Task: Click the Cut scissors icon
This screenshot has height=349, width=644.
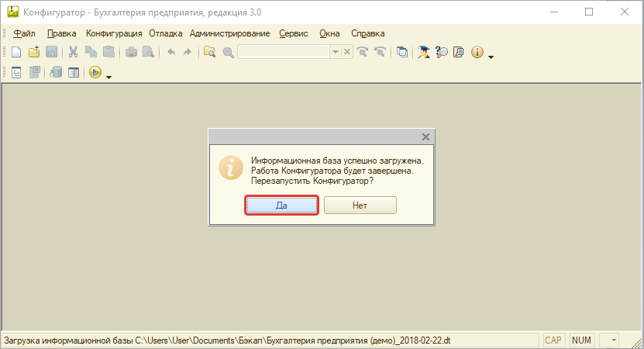Action: click(x=73, y=52)
